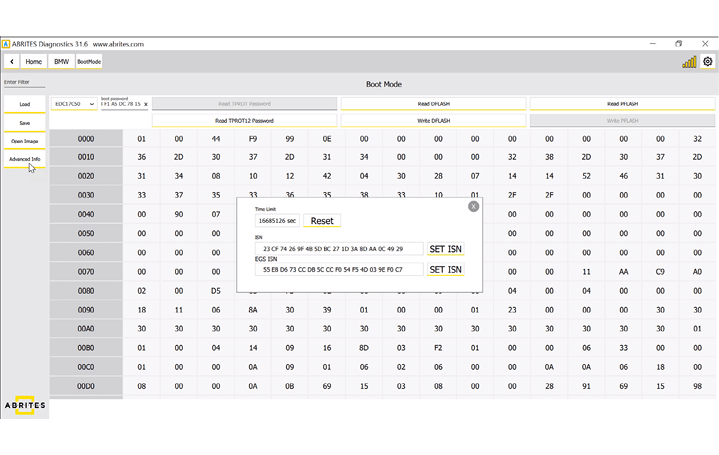The image size is (719, 455).
Task: Click the EGS ISN hex input field
Action: (338, 270)
